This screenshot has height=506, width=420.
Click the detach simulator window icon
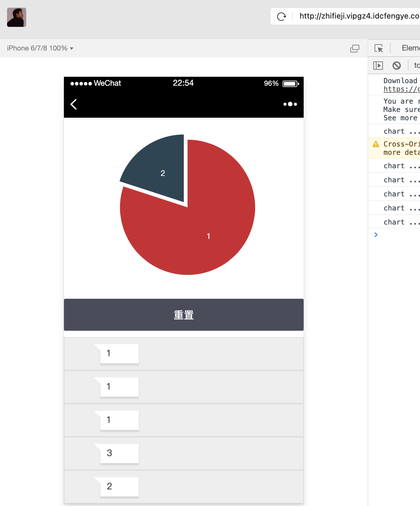355,48
